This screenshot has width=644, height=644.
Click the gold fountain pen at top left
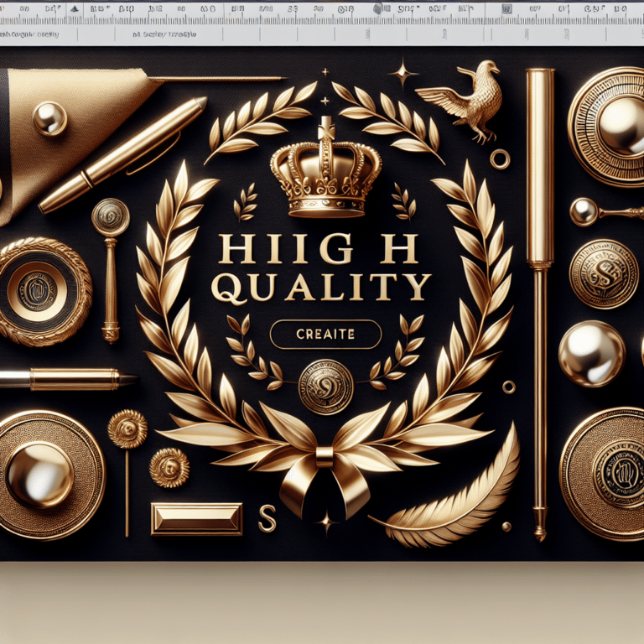coord(122,155)
